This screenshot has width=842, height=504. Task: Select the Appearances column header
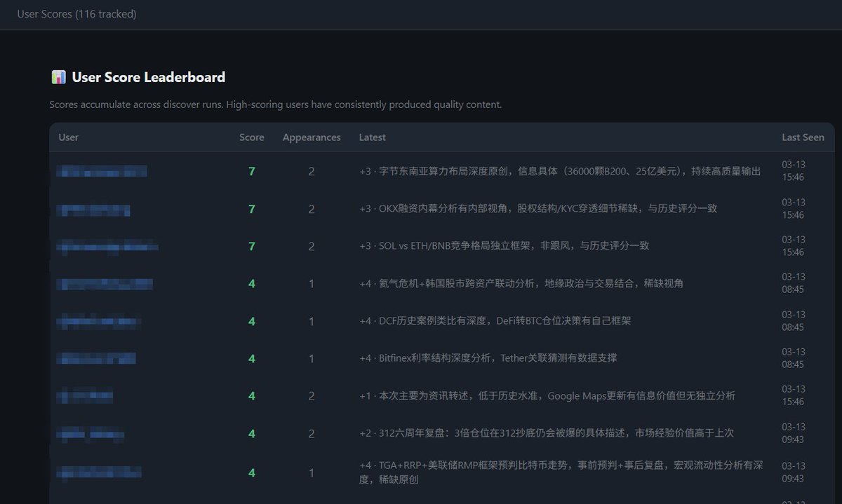[312, 137]
